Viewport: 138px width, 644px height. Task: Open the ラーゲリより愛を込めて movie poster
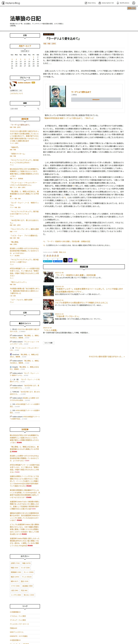point(58,96)
